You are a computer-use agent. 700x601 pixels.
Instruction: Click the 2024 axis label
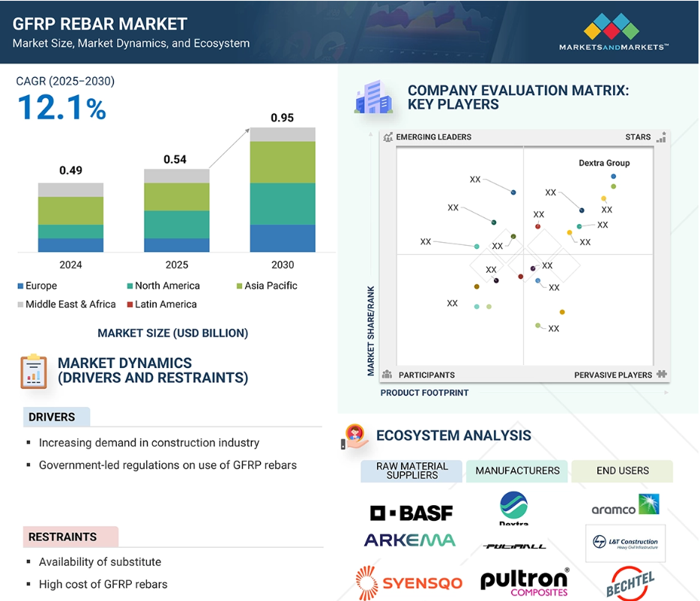[70, 265]
